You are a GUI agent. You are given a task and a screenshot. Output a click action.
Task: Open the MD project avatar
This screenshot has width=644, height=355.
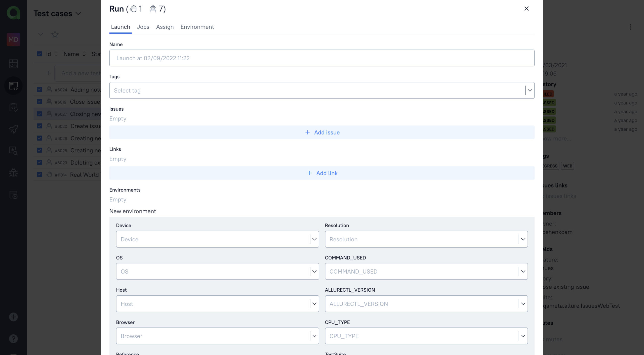tap(13, 39)
